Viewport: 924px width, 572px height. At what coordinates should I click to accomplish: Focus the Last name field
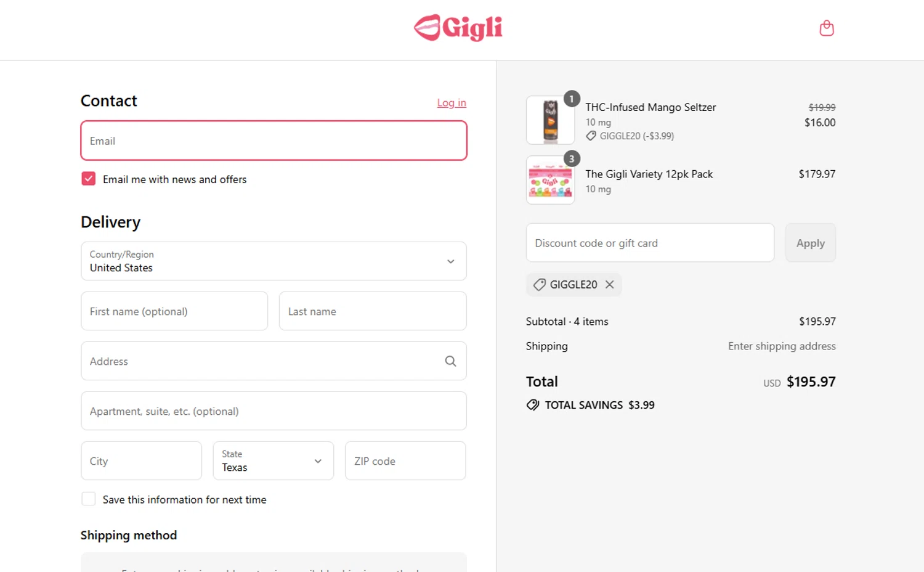[373, 311]
